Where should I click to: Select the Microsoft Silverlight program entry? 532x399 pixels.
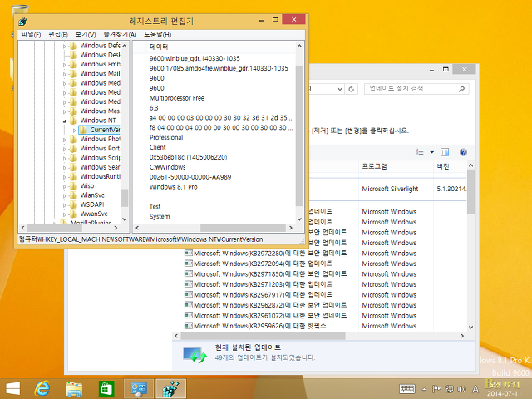390,189
